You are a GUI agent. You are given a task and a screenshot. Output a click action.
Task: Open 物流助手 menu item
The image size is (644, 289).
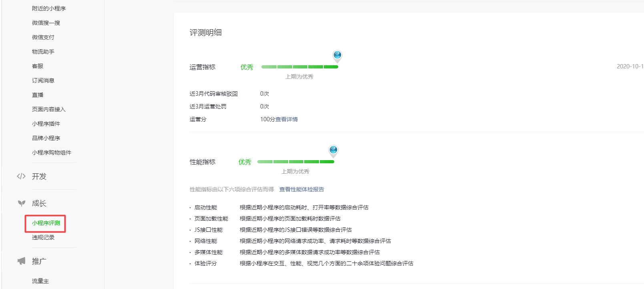coord(43,52)
